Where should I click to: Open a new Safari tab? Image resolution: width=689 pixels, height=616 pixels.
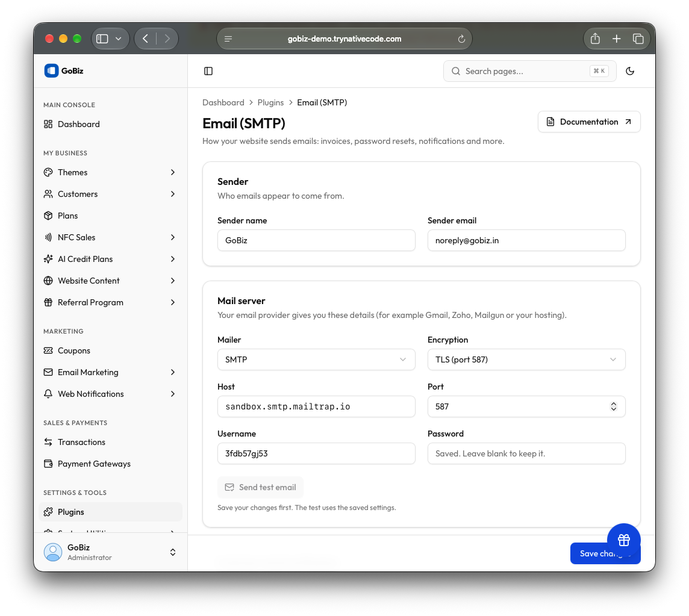tap(617, 39)
